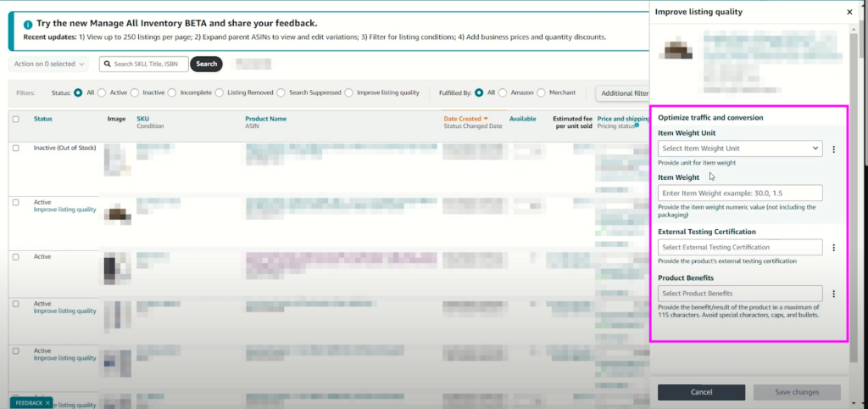Click the 'Inactive (Out of Stock)' status text
868x409 pixels.
64,148
